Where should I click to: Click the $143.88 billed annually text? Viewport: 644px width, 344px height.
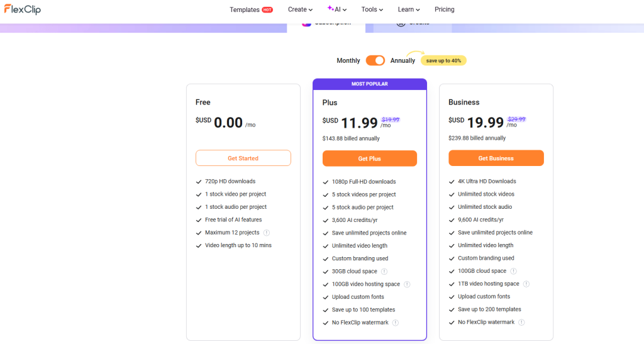tap(351, 138)
